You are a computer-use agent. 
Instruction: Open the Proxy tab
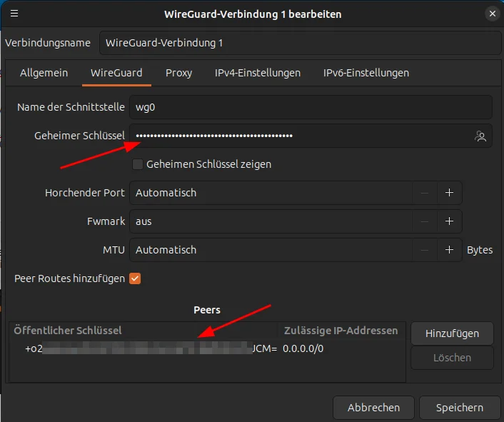coord(178,73)
